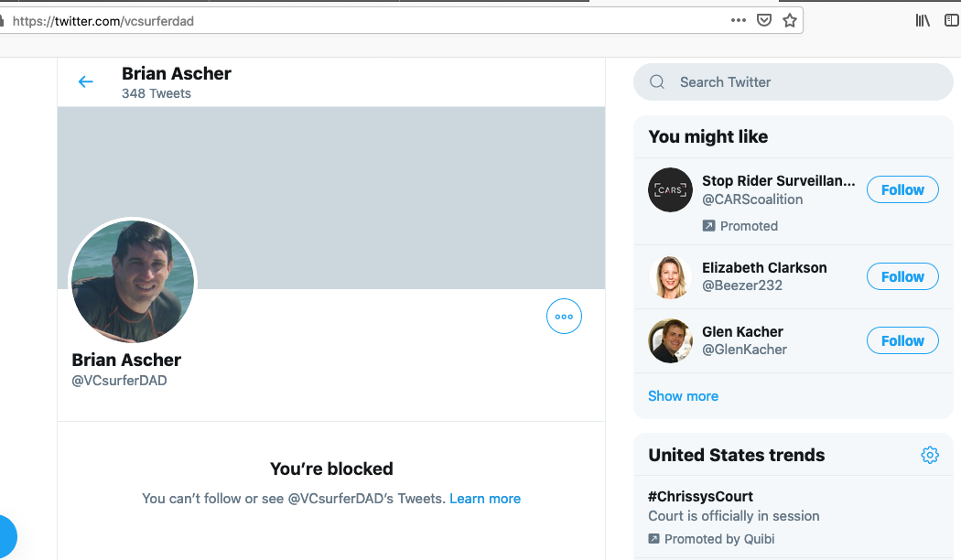Open the #ChrissysCourt trend
961x560 pixels.
pos(700,496)
